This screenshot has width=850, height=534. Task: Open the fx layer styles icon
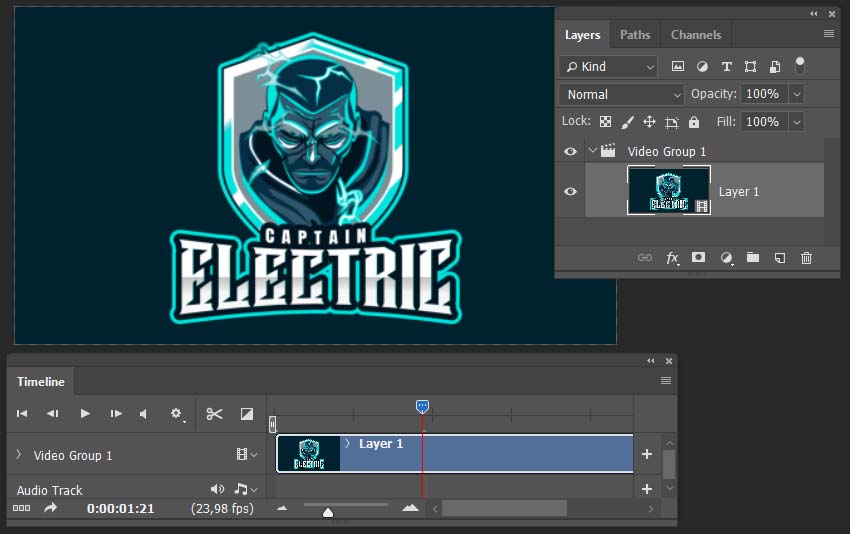click(x=672, y=258)
